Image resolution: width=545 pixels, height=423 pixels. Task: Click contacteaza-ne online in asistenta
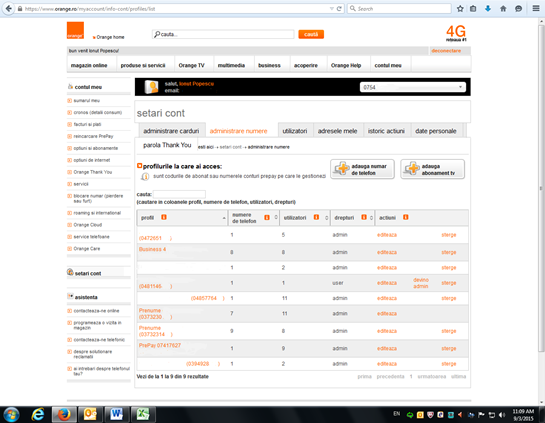pyautogui.click(x=96, y=311)
